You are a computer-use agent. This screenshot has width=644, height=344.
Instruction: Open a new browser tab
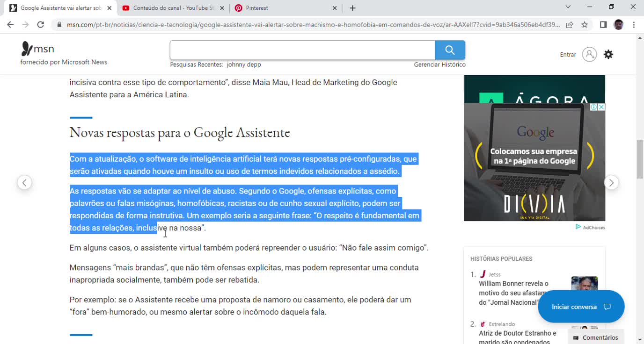pos(352,8)
